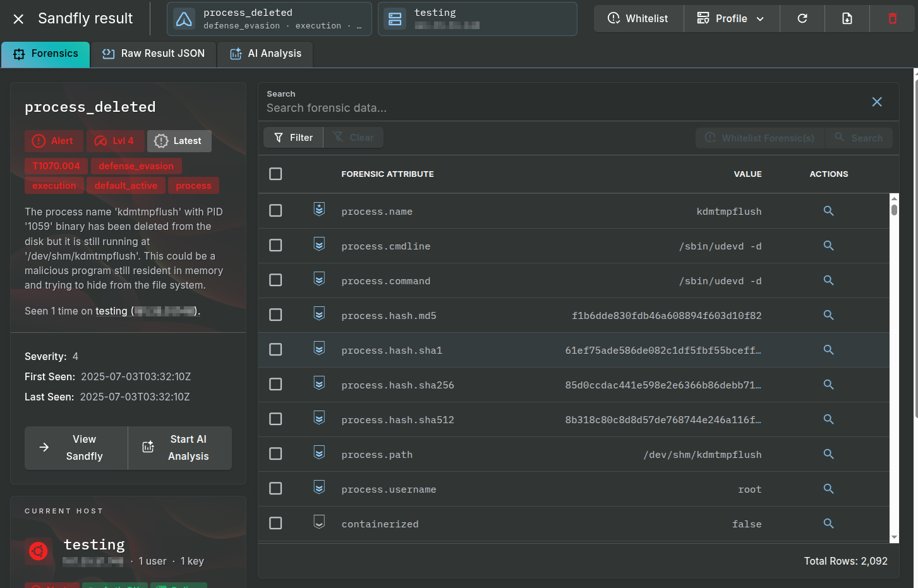
Task: Open the AI Analysis tab
Action: click(x=265, y=54)
